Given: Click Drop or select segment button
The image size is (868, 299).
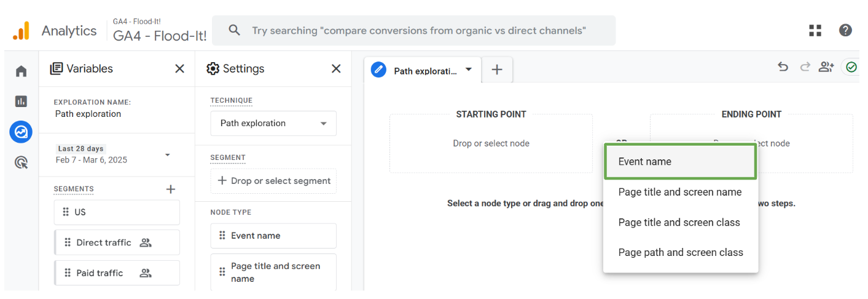Looking at the screenshot, I should pyautogui.click(x=273, y=181).
